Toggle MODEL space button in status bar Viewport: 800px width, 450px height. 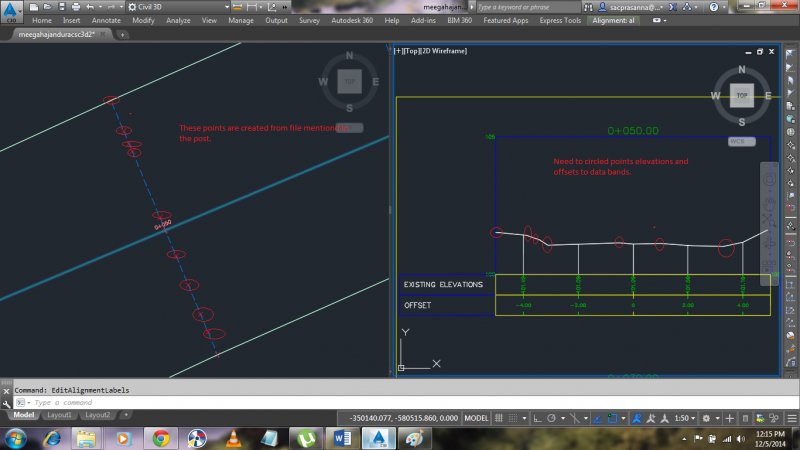pos(477,416)
